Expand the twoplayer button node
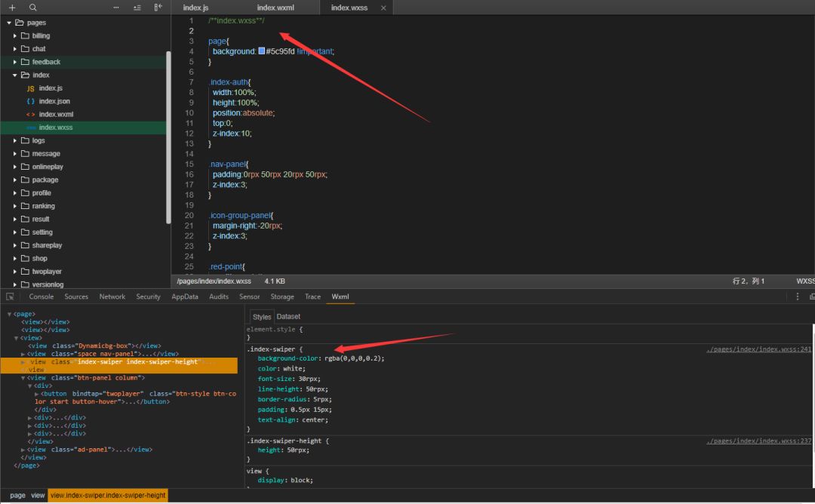Screen dimensions: 815x504 [x=37, y=394]
